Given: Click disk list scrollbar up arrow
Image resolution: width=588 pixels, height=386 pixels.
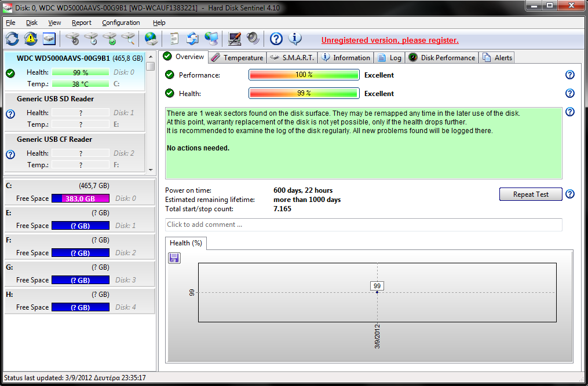Looking at the screenshot, I should (x=151, y=57).
